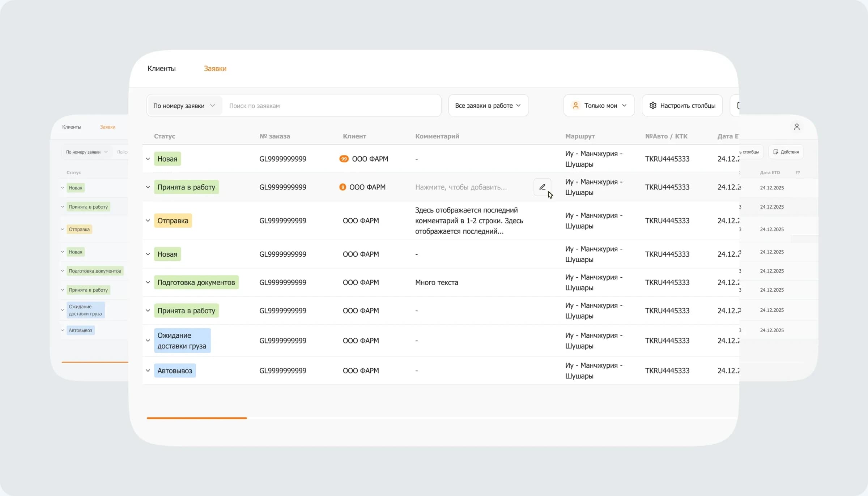
Task: Click TKRU4445333 in the Подготовка документов row
Action: 667,282
